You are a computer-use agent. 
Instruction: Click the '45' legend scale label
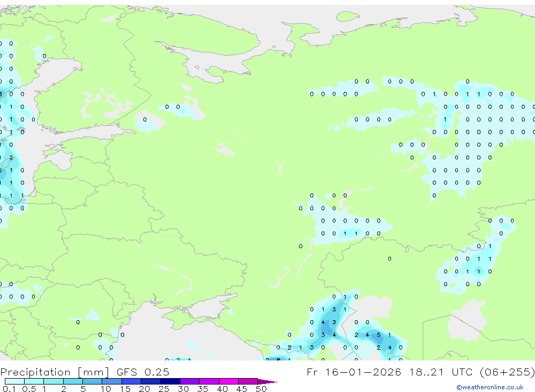point(242,389)
